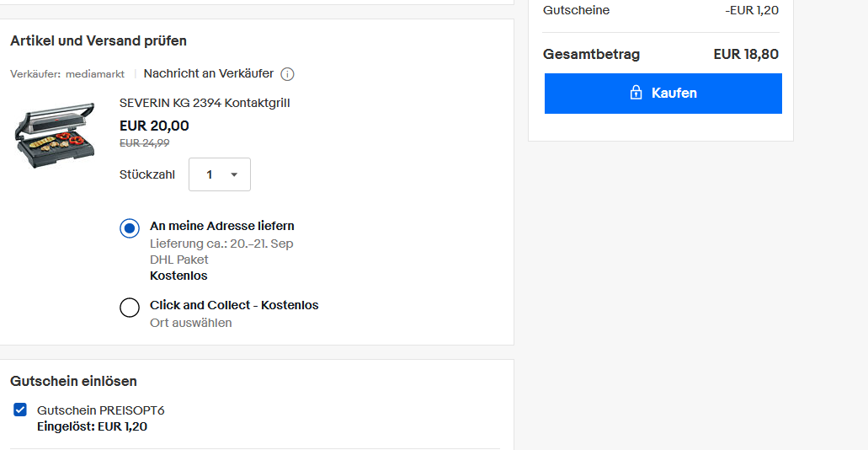Open the SEVERIN KG 2394 Kontaktgrill title
Viewport: 868px width, 450px height.
tap(205, 103)
